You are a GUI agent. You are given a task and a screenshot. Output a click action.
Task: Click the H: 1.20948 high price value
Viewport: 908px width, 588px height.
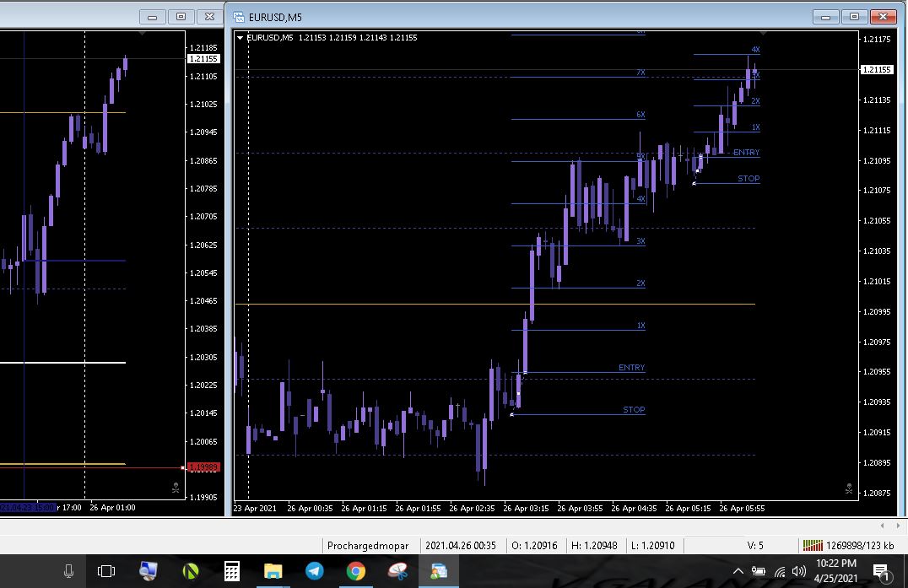[x=594, y=545]
